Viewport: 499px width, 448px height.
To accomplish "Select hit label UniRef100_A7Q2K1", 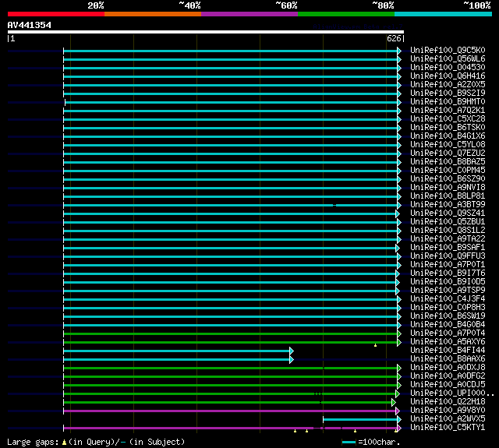I will (448, 111).
